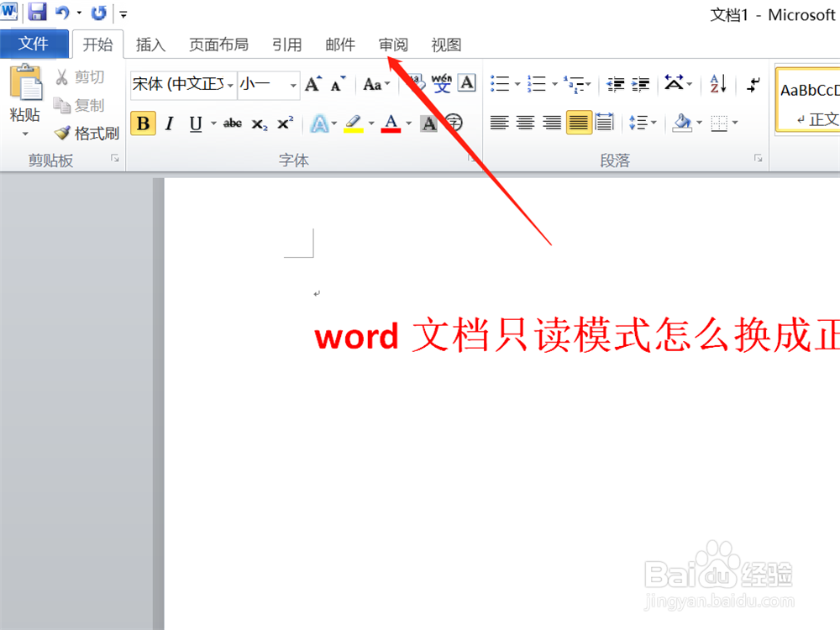This screenshot has width=840, height=630.
Task: Open font color dropdown arrow
Action: 409,123
